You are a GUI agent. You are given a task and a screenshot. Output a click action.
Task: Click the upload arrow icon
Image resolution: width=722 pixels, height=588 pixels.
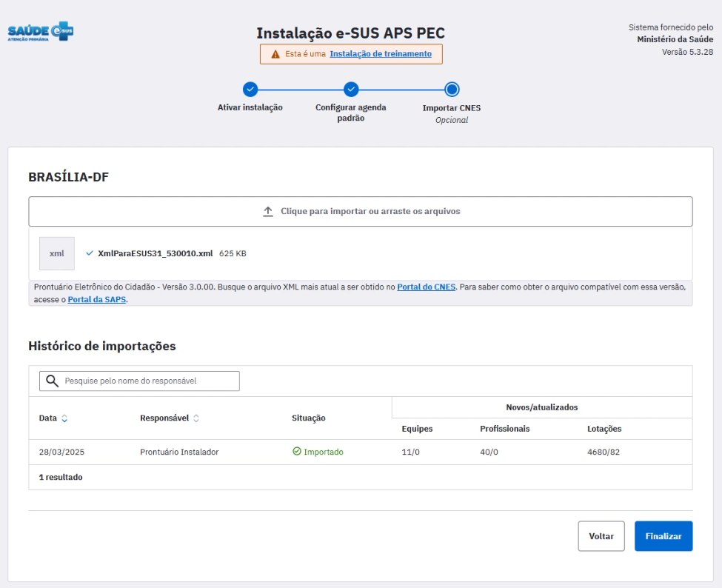pyautogui.click(x=268, y=211)
